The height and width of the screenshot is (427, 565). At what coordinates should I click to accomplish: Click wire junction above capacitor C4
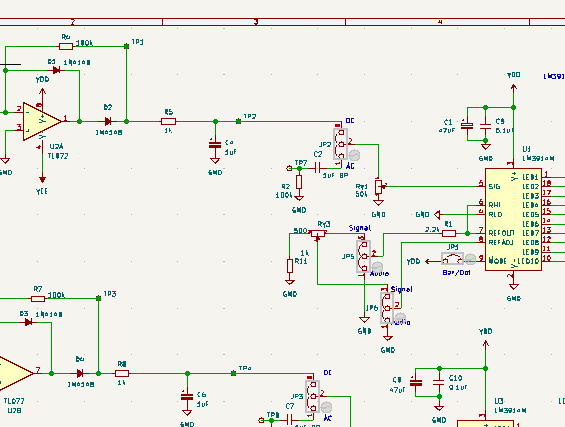coord(215,121)
